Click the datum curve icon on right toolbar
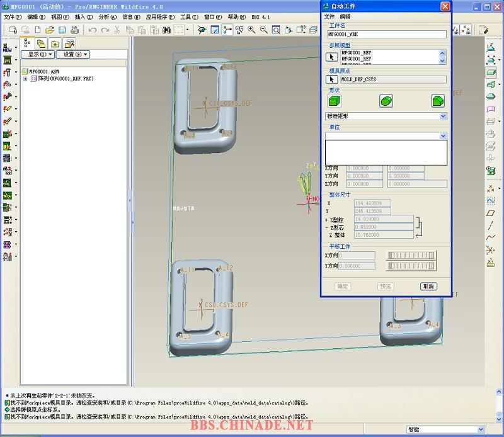The height and width of the screenshot is (437, 504). pos(491,237)
